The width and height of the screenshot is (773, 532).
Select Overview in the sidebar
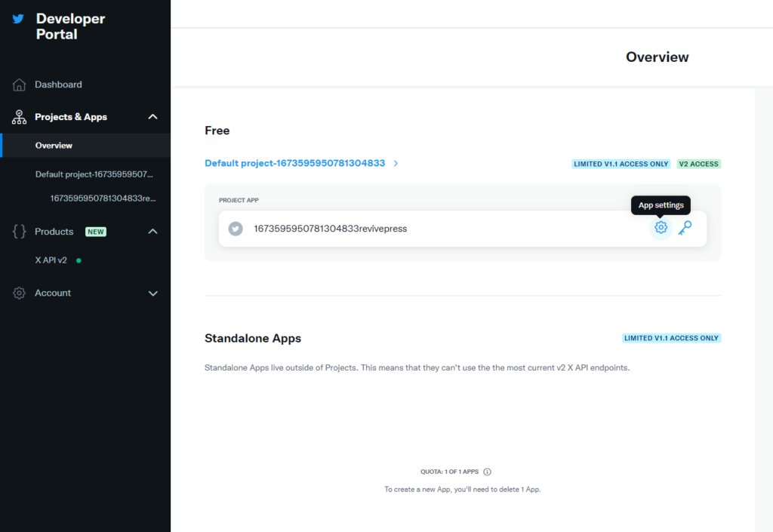[x=54, y=146]
